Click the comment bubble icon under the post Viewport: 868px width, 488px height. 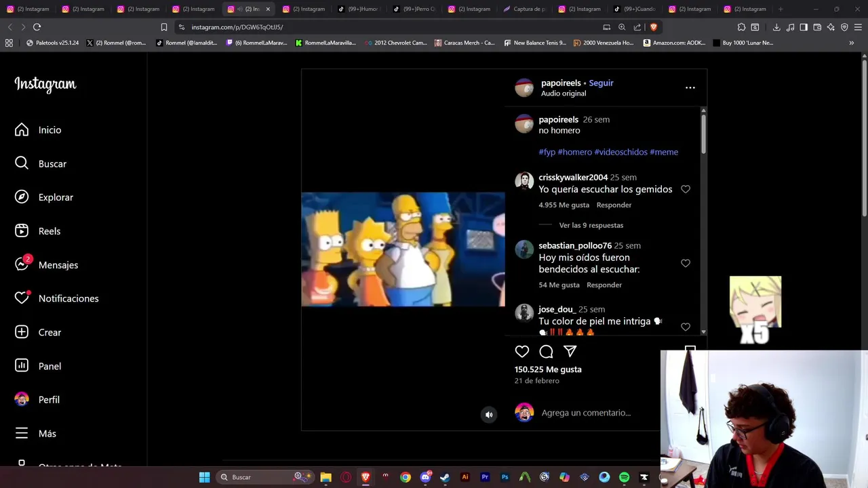tap(546, 351)
